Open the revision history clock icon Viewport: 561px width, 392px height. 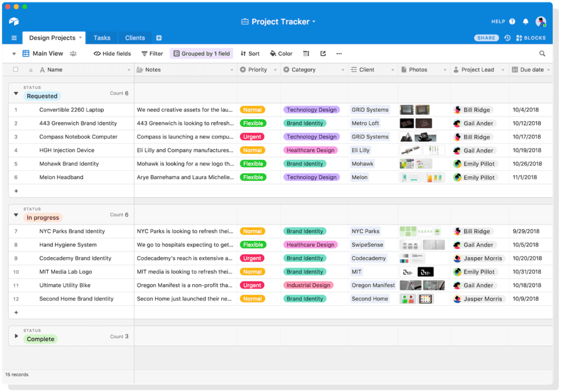[x=507, y=38]
